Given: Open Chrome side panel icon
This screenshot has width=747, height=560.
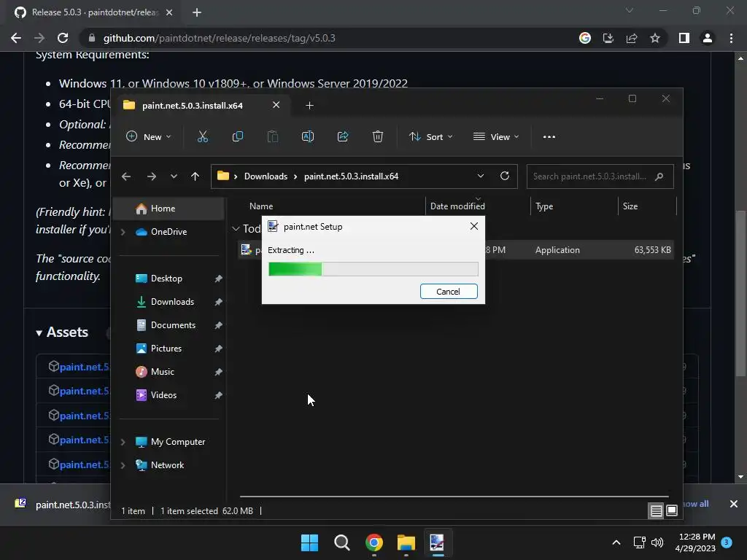Looking at the screenshot, I should [x=684, y=38].
